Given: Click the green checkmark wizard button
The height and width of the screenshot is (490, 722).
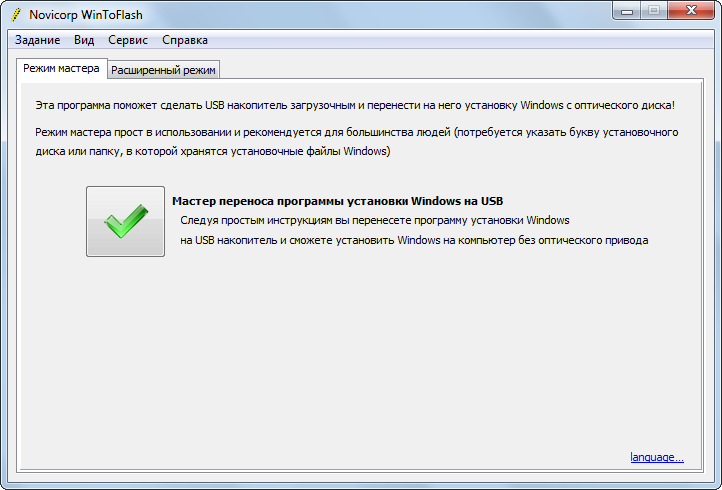Looking at the screenshot, I should point(125,221).
